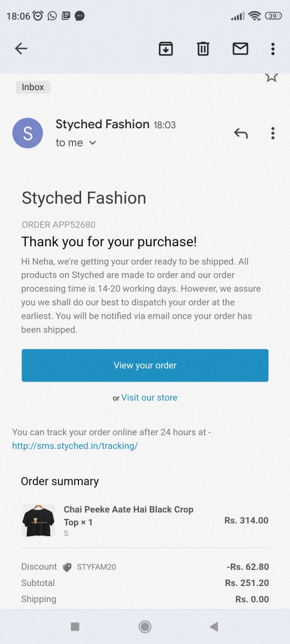
Task: Tap Android back triangle navigation button
Action: click(x=214, y=626)
